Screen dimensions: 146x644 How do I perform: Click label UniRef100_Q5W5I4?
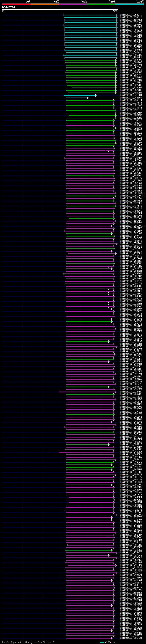[x=131, y=100]
